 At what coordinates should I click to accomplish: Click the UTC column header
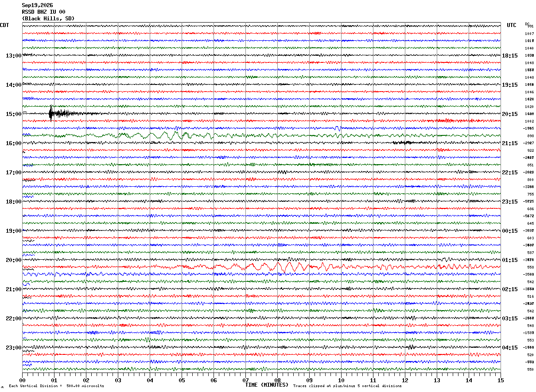coord(511,25)
